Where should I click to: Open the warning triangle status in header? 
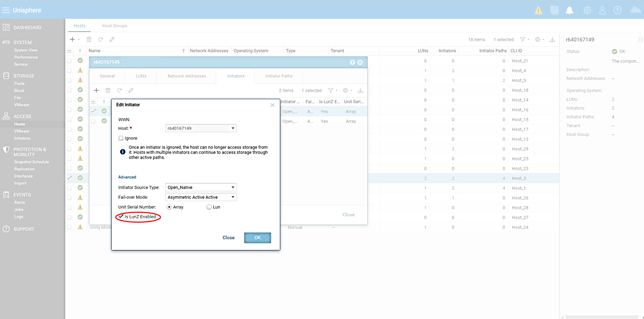pyautogui.click(x=538, y=10)
